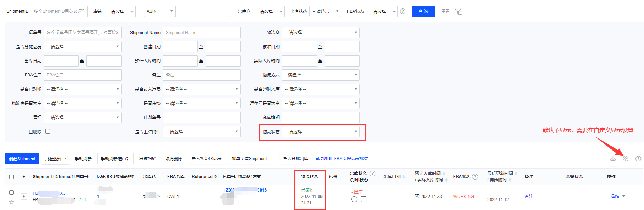Open the 是否审核 dropdown
The height and width of the screenshot is (210, 644).
click(x=201, y=103)
